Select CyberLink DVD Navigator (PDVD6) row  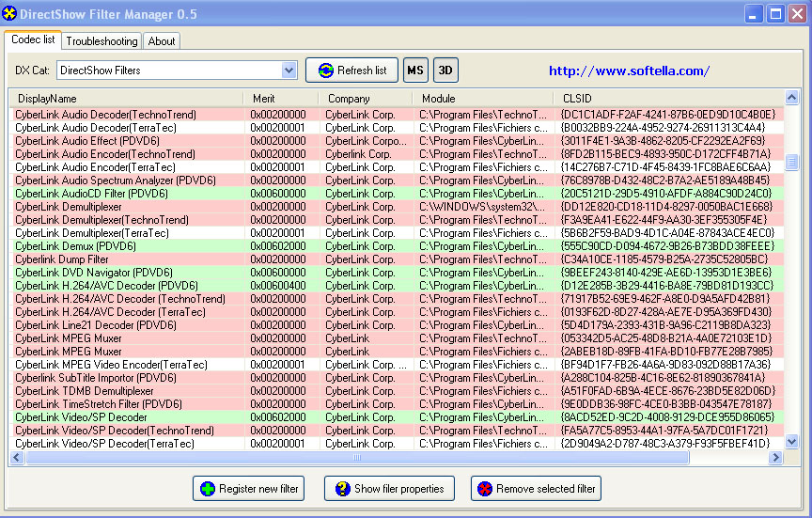(x=397, y=273)
